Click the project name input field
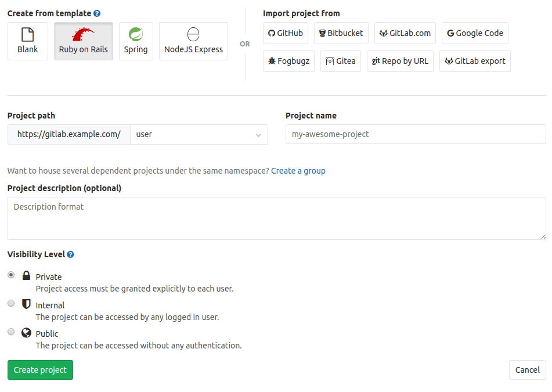The height and width of the screenshot is (392, 552). (x=415, y=134)
